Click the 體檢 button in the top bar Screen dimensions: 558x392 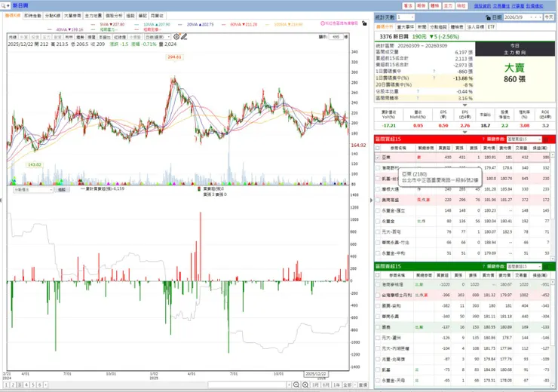point(434,6)
